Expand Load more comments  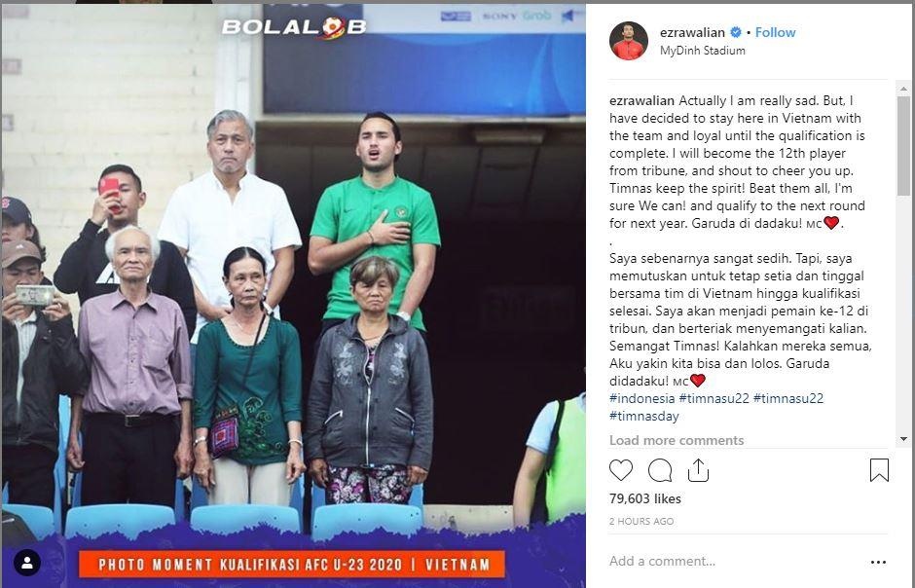pyautogui.click(x=677, y=440)
